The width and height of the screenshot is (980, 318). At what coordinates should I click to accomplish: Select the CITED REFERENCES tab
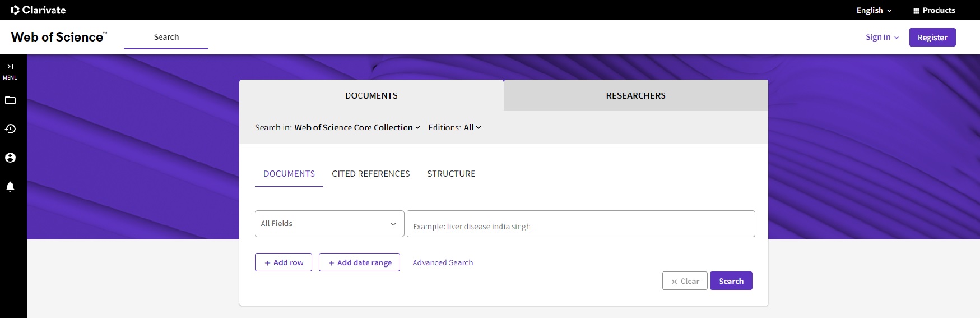click(370, 174)
